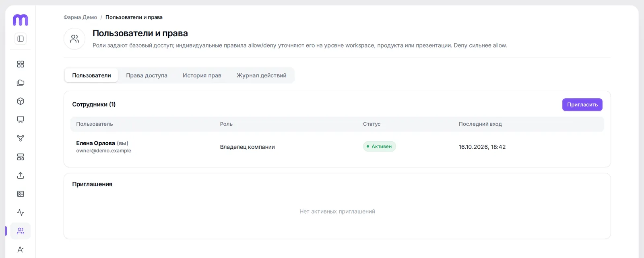Open the folders icon in sidebar
The height and width of the screenshot is (258, 644).
pyautogui.click(x=21, y=83)
